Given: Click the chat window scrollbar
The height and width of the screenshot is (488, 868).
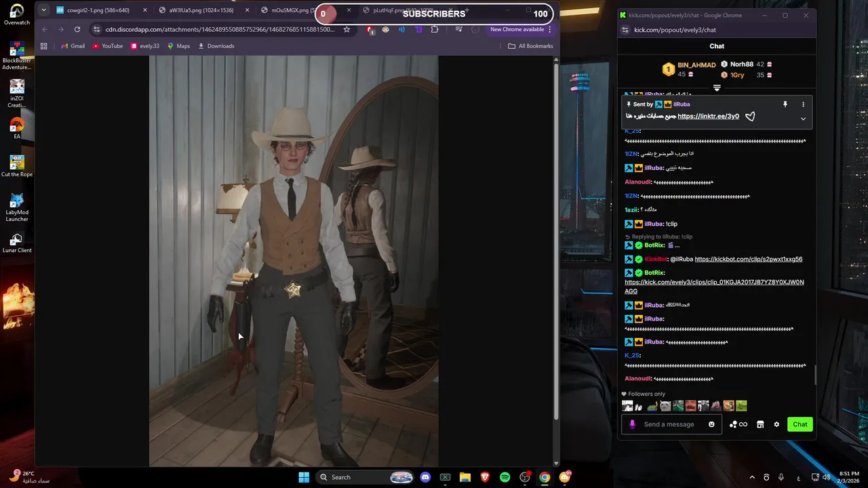Looking at the screenshot, I should pos(814,373).
